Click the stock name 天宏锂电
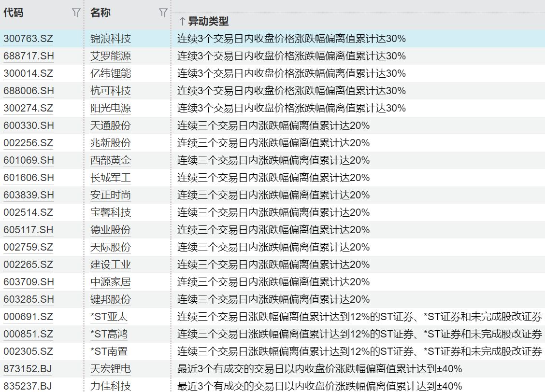Image resolution: width=545 pixels, height=392 pixels. pos(111,368)
